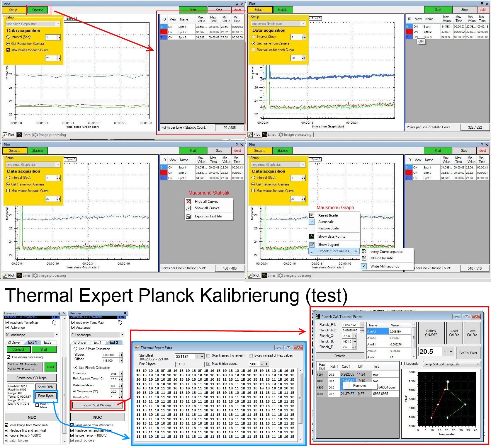The image size is (491, 448).
Task: Click the 'every Curve separate' TXT file icon
Action: point(364,252)
